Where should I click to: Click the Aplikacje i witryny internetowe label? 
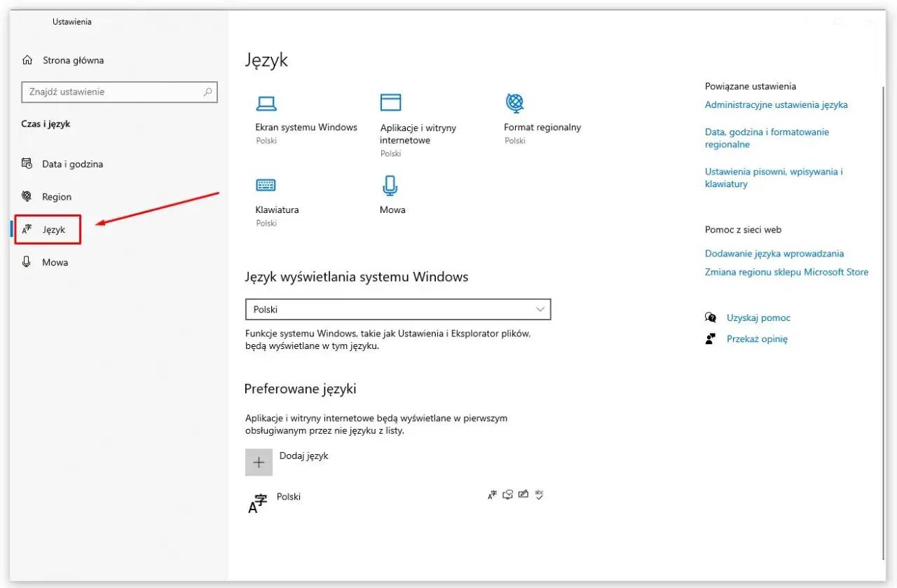[418, 134]
